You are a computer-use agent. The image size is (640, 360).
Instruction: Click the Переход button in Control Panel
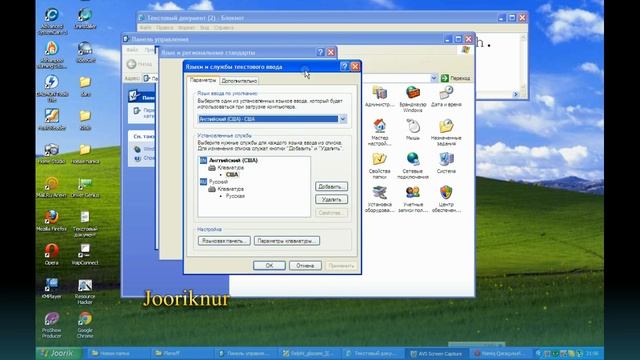[x=456, y=78]
